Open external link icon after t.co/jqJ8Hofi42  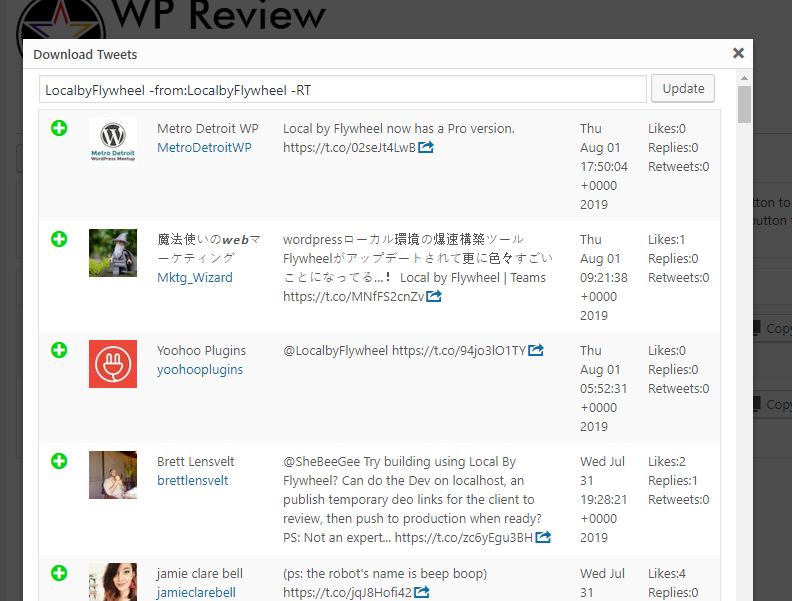[421, 591]
